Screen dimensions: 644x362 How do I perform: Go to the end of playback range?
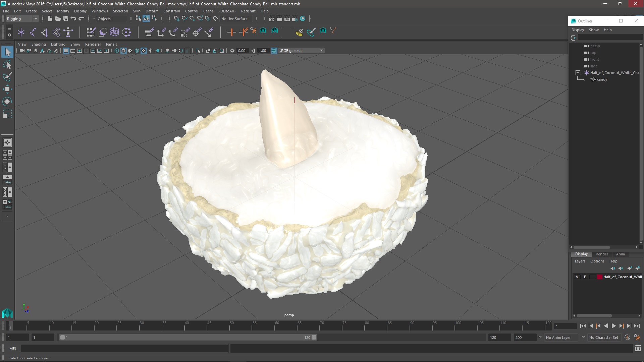[x=637, y=326]
